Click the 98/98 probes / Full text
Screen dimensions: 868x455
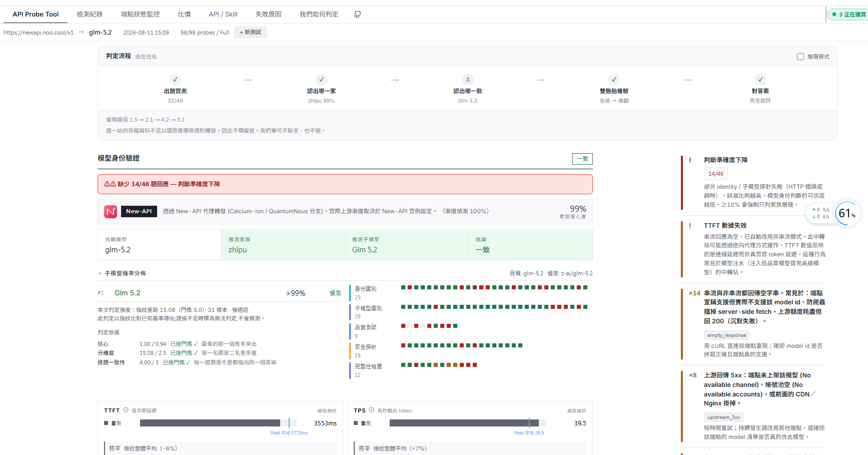pos(205,33)
